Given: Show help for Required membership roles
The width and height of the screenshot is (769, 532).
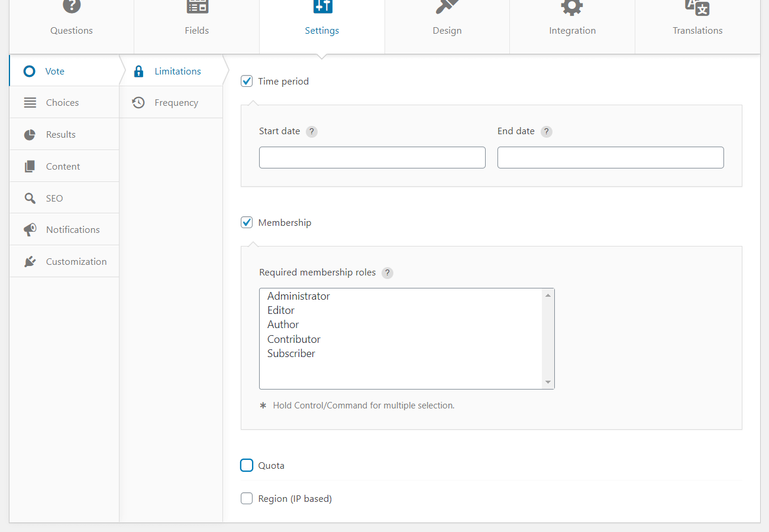Looking at the screenshot, I should point(387,273).
